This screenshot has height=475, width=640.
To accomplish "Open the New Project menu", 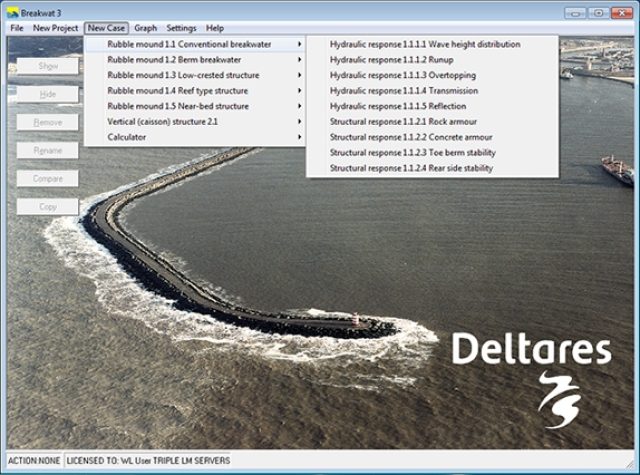I will 55,28.
